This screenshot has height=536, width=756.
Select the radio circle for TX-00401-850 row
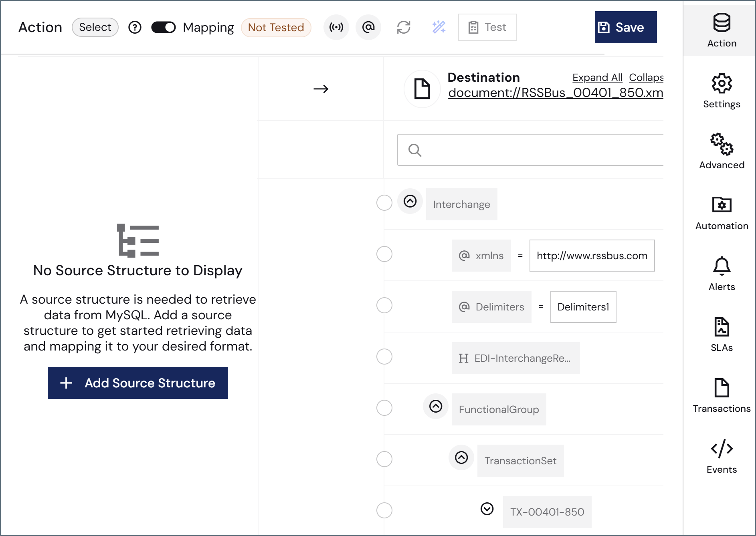tap(384, 510)
